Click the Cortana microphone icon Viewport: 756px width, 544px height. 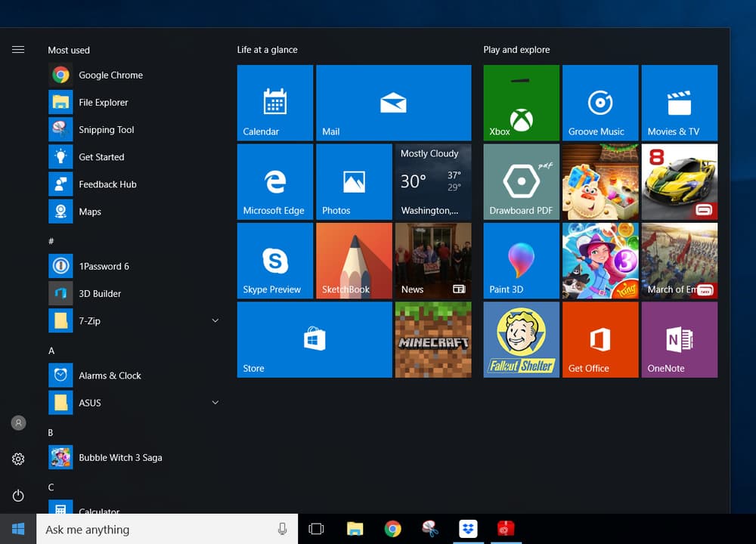coord(282,529)
